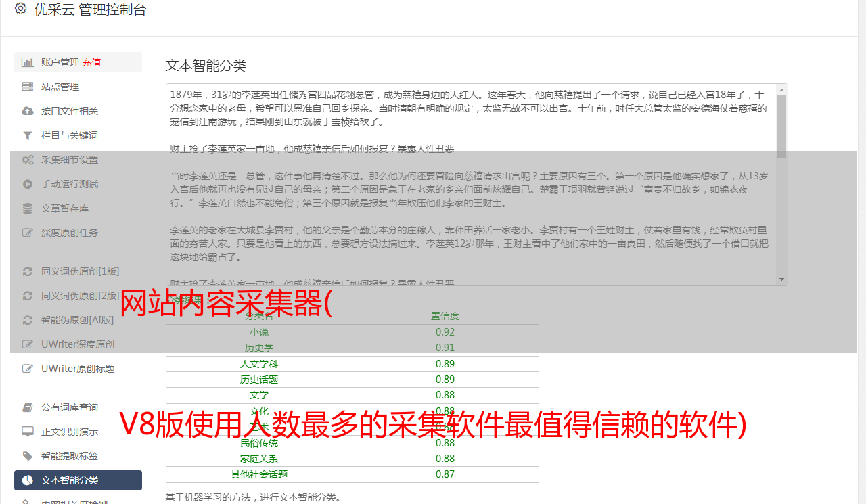Click the 0.91 confidence value
The image size is (866, 504).
(x=445, y=348)
